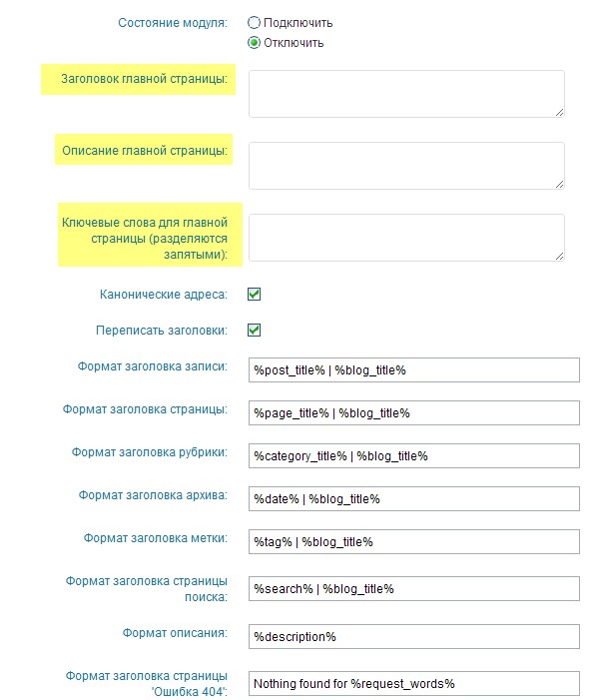Click the Формат заголовка рубрики input

click(x=414, y=455)
